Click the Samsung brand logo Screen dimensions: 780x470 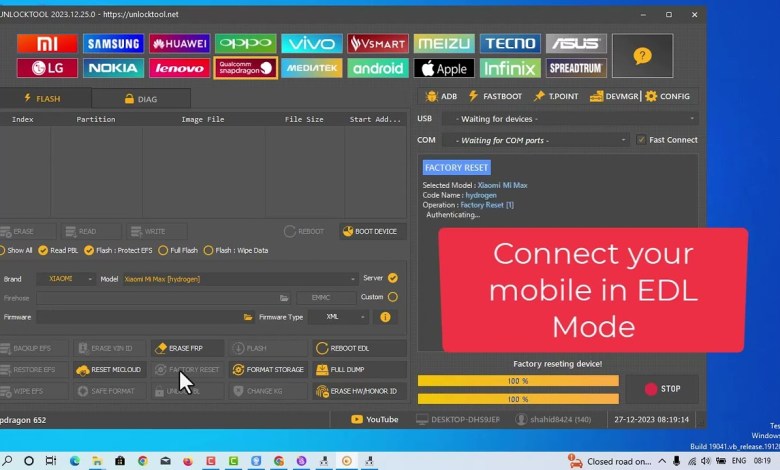click(113, 44)
